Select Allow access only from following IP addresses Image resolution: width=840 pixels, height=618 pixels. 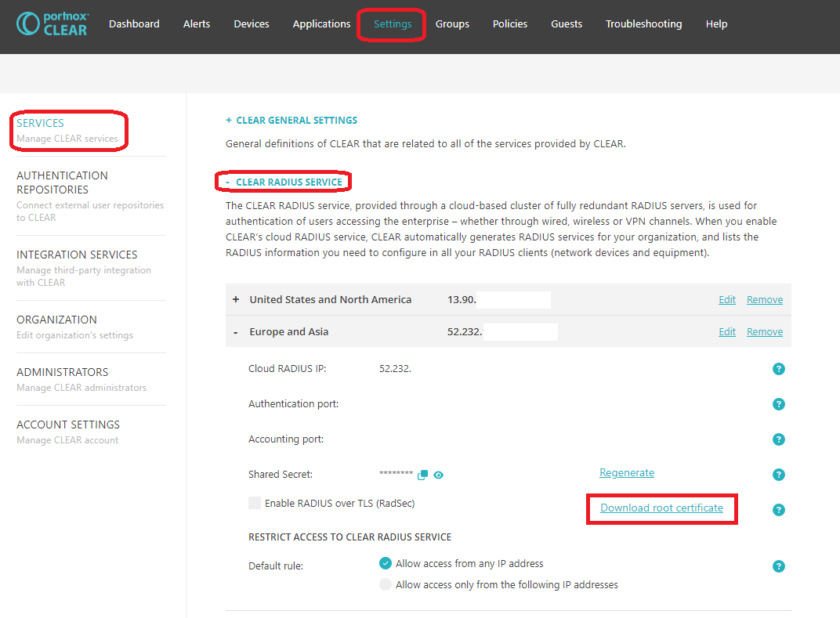386,584
